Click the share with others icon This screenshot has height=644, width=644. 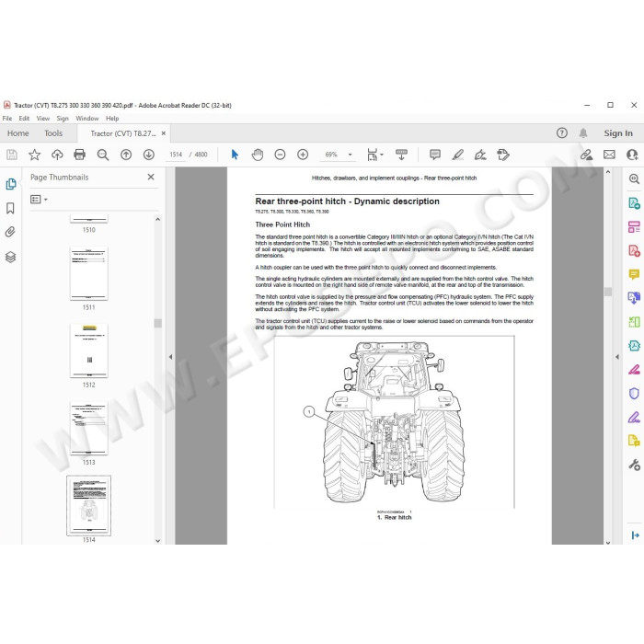(x=633, y=155)
